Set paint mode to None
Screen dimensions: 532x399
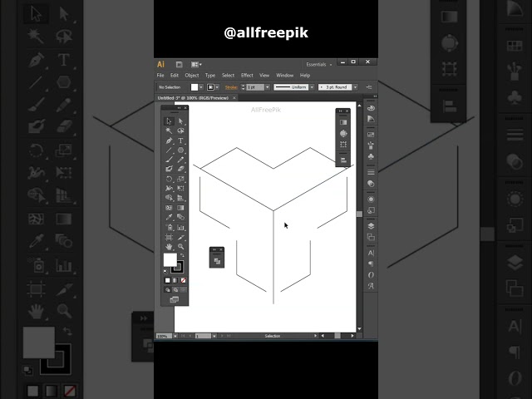[183, 280]
